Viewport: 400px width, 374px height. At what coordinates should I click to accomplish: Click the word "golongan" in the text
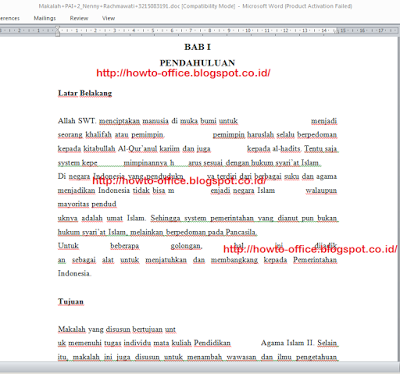point(186,246)
